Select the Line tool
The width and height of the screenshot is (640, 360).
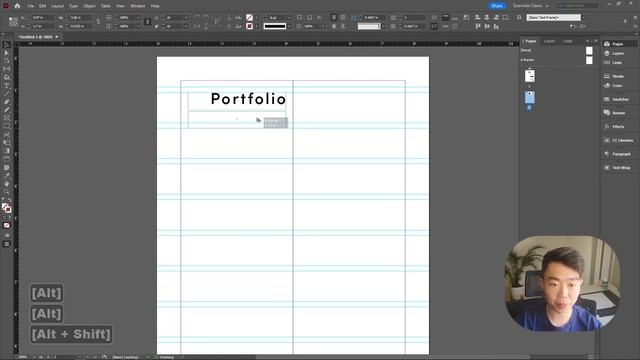7,94
